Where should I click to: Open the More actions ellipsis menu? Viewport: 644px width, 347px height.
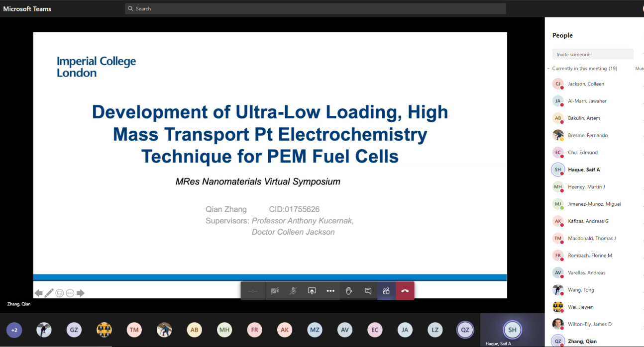click(330, 291)
